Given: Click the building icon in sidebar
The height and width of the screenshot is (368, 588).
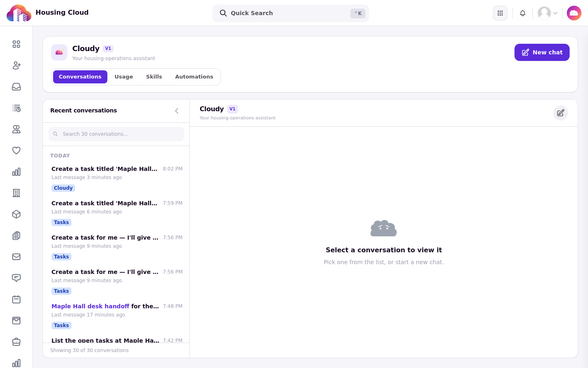Looking at the screenshot, I should (x=16, y=193).
